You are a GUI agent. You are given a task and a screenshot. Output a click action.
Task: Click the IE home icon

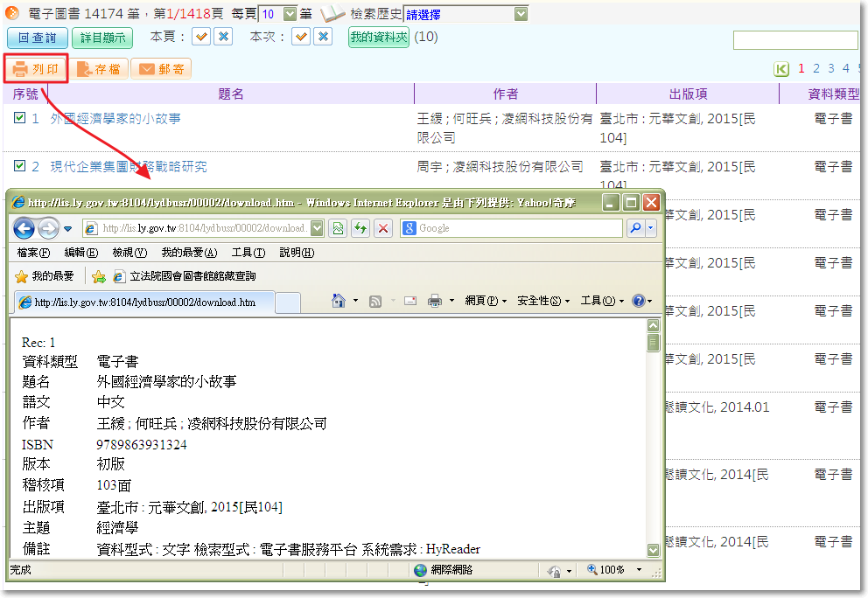click(339, 301)
